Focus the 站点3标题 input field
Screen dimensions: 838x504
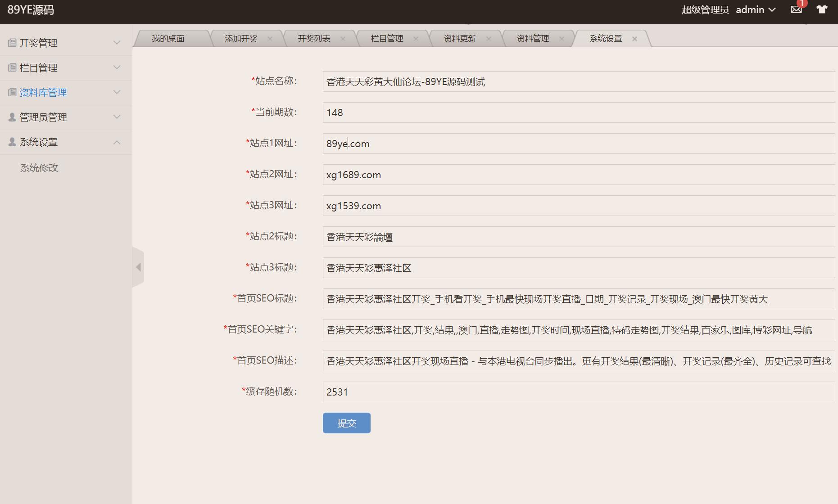coord(579,268)
